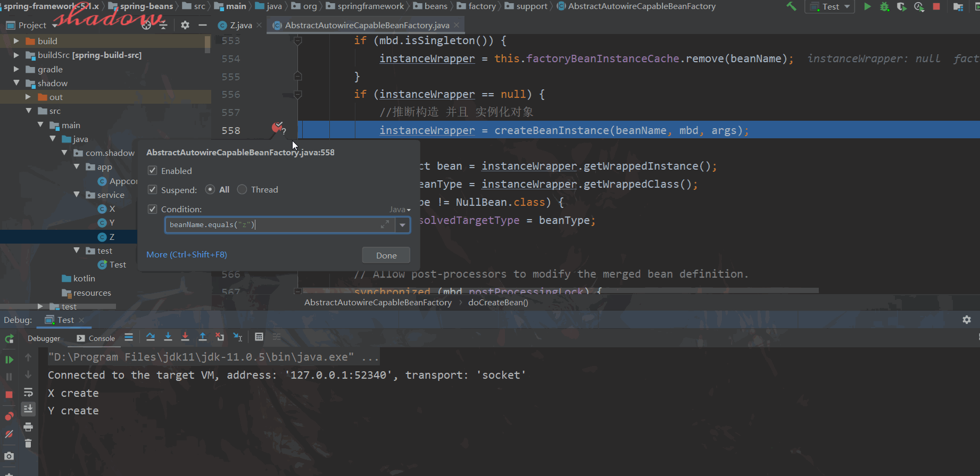The image size is (980, 476).
Task: Stop the debug session in the Debug panel
Action: coord(9,394)
